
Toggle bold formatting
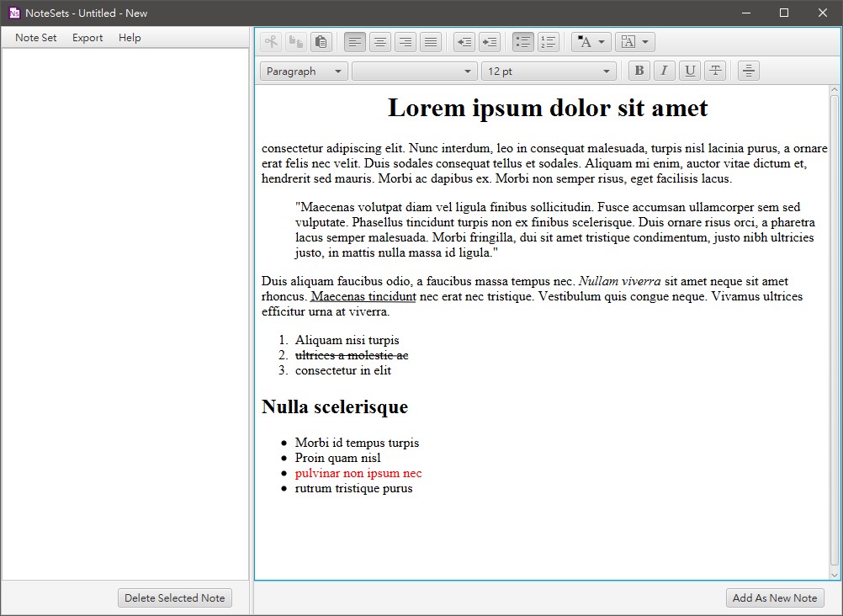[x=639, y=72]
